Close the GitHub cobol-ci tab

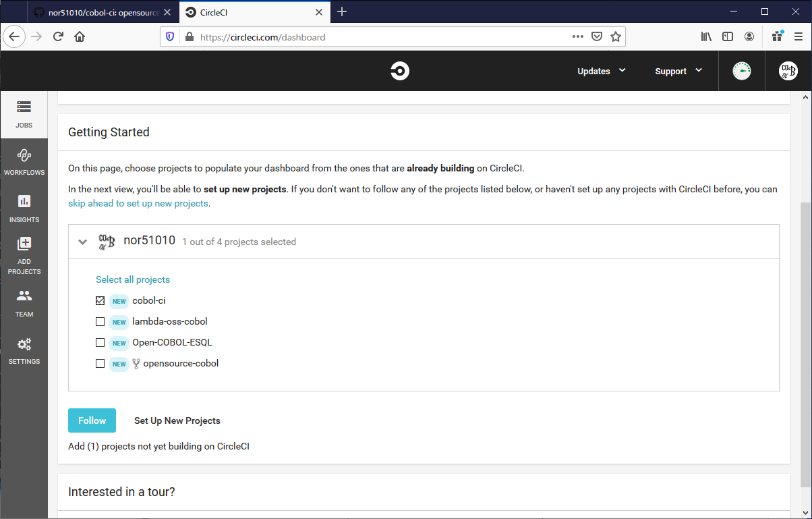point(167,12)
